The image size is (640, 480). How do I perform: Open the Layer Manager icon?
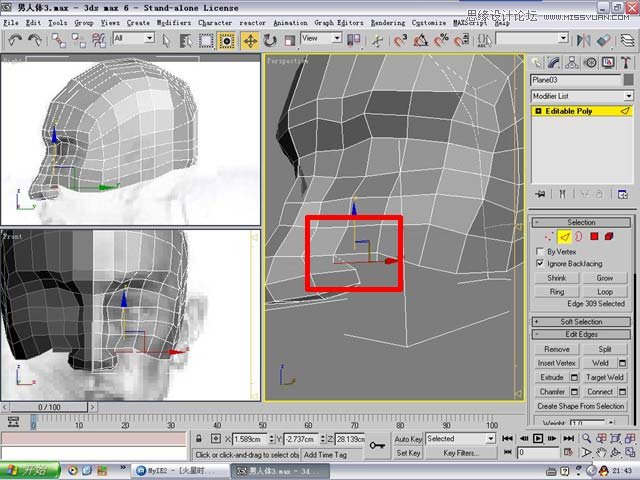pos(627,40)
